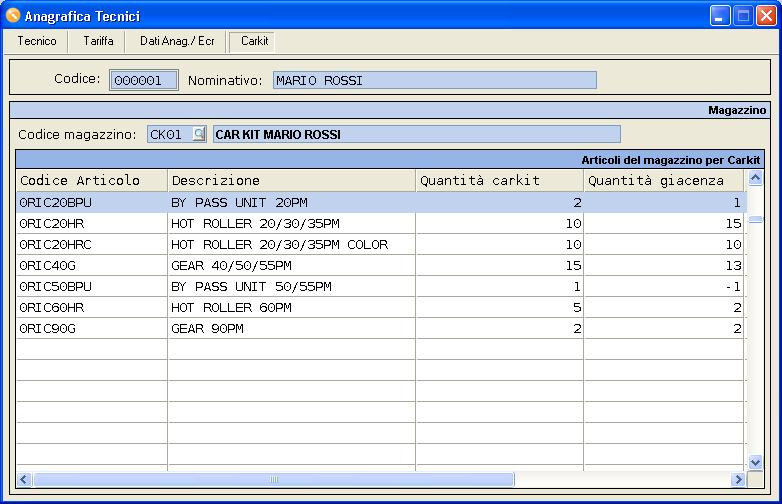Click description GEAR 40/50/55PM
The height and width of the screenshot is (504, 782).
pos(231,265)
